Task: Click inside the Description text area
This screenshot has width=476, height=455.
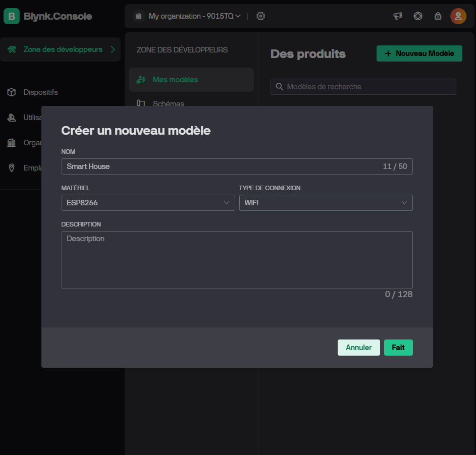Action: click(237, 260)
